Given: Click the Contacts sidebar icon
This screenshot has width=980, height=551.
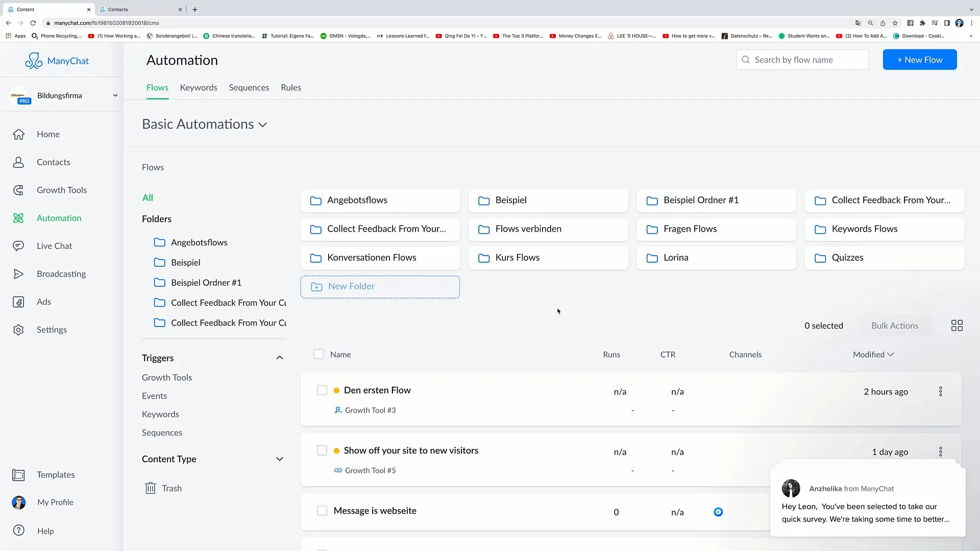Looking at the screenshot, I should (18, 161).
